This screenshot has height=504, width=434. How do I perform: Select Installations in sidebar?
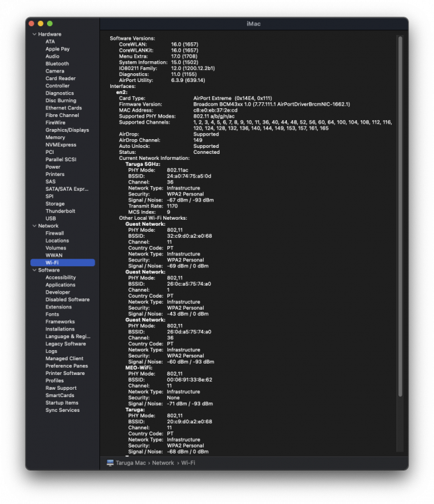(x=60, y=329)
